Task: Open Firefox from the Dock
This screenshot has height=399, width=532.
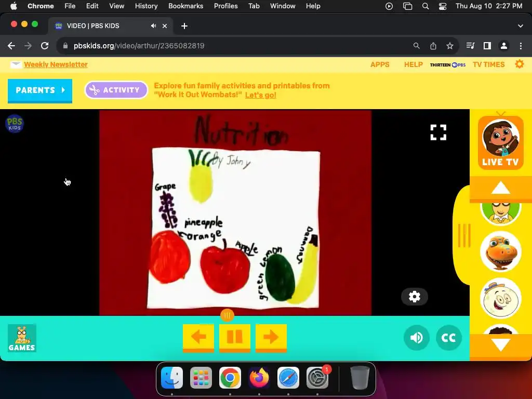Action: click(259, 378)
